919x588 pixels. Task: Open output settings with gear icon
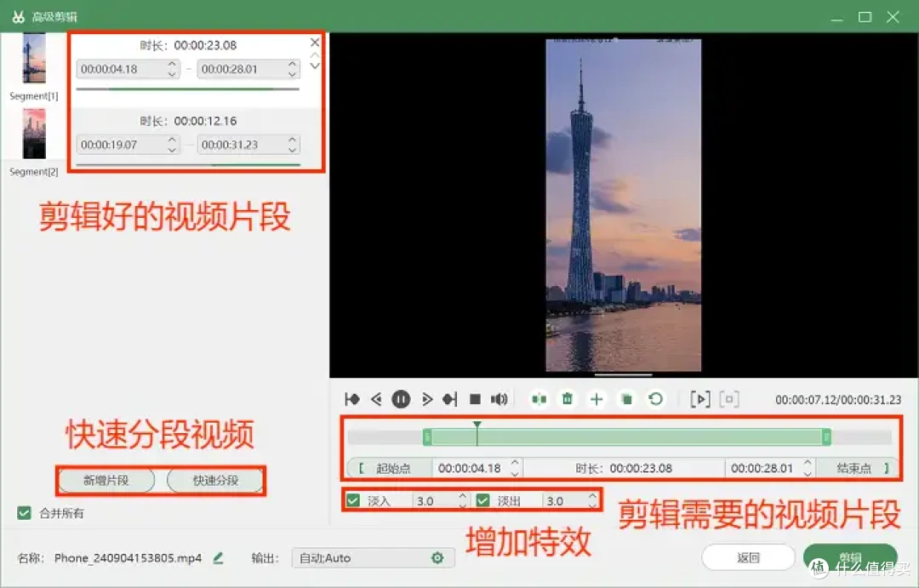[437, 558]
